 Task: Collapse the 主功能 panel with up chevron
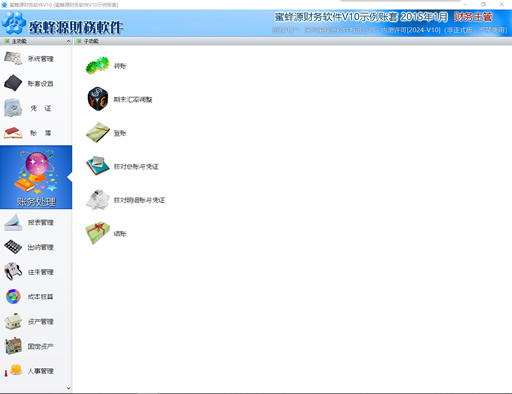[x=68, y=41]
